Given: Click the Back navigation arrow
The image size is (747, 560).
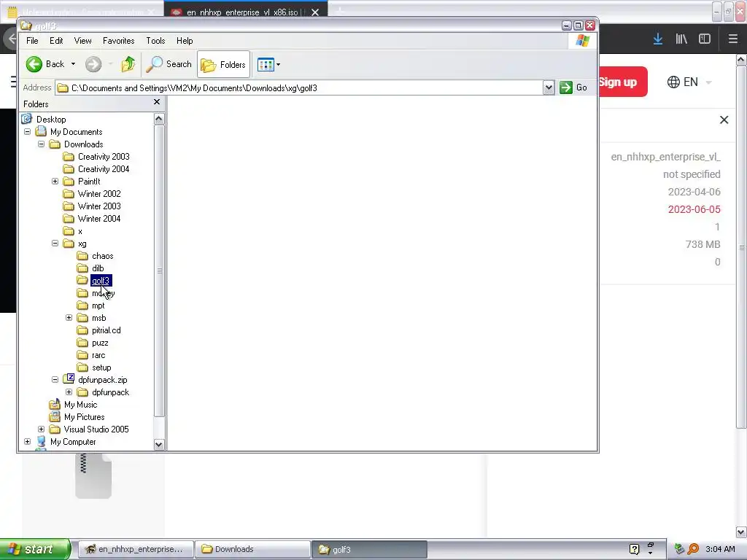Looking at the screenshot, I should 34,64.
